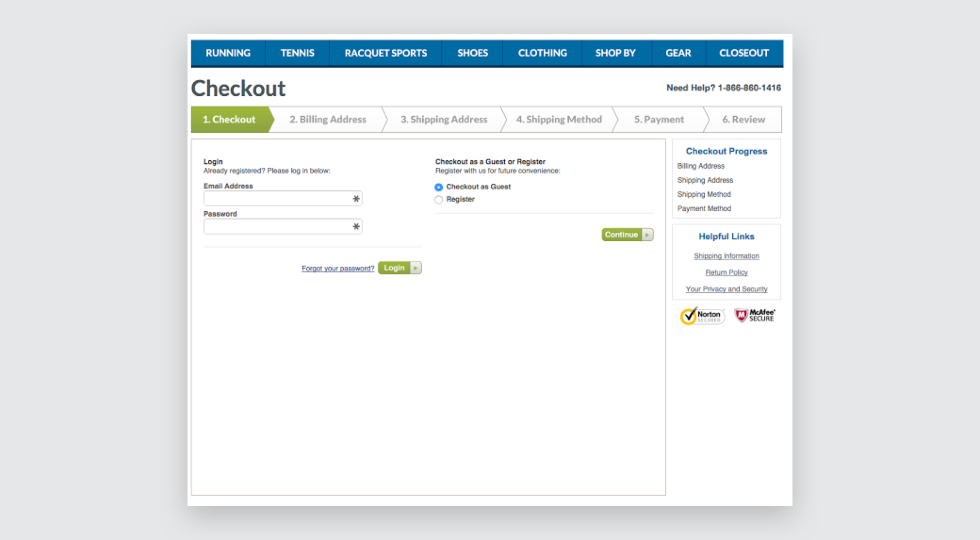Viewport: 980px width, 540px height.
Task: Open the Forgot your password link
Action: [337, 268]
